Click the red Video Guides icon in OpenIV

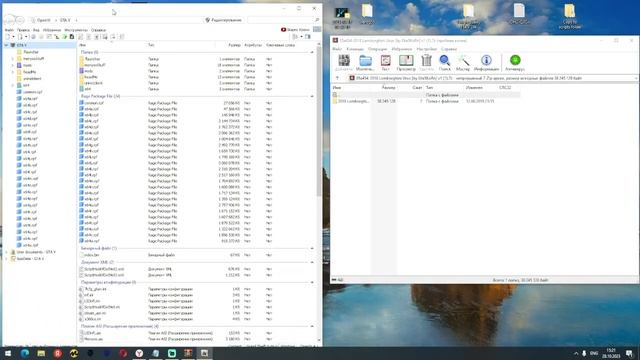(283, 30)
